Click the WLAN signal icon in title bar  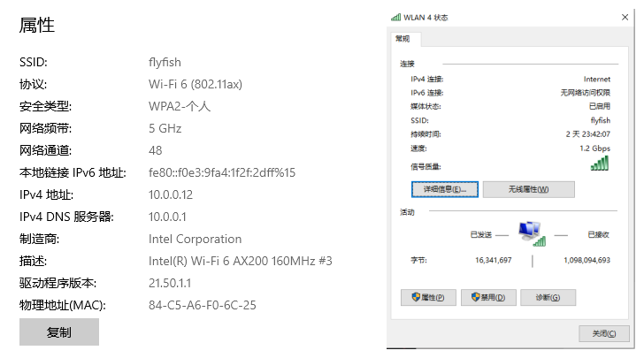[x=395, y=18]
